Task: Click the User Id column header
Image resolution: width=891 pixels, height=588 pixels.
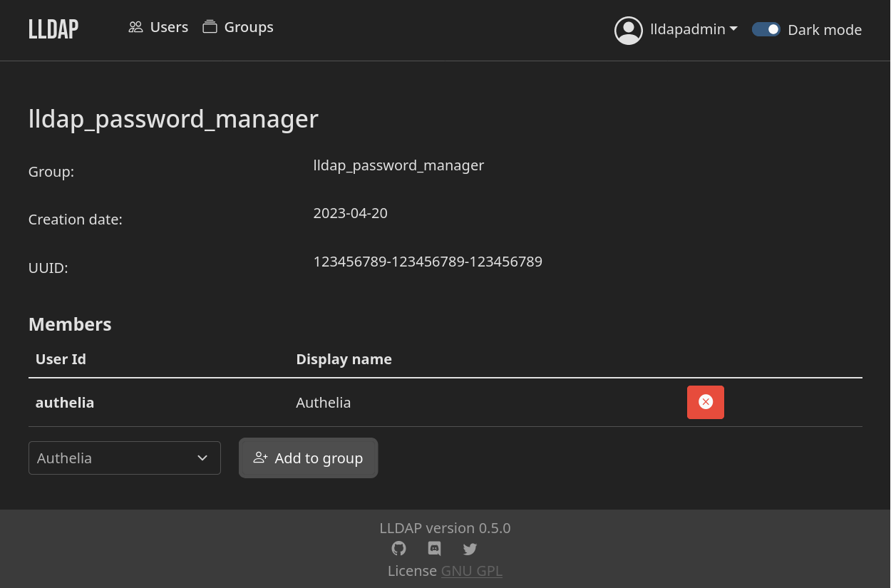Action: click(x=61, y=359)
